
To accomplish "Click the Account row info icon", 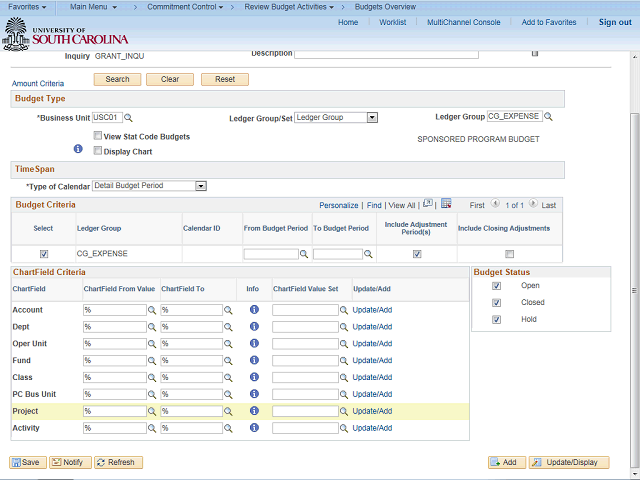I will pos(254,310).
